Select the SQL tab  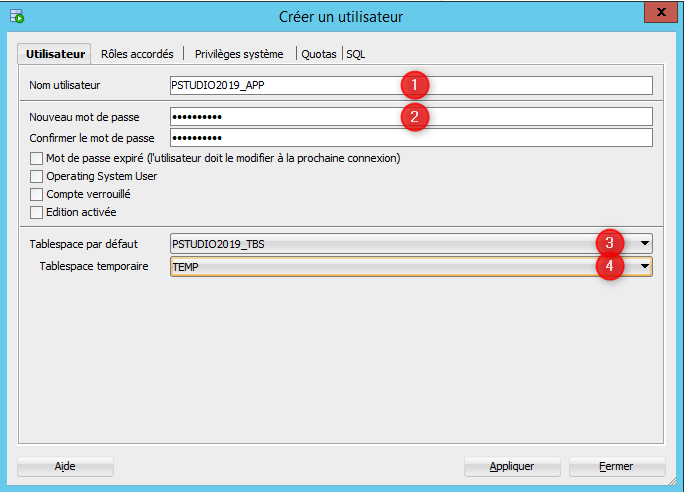click(357, 54)
